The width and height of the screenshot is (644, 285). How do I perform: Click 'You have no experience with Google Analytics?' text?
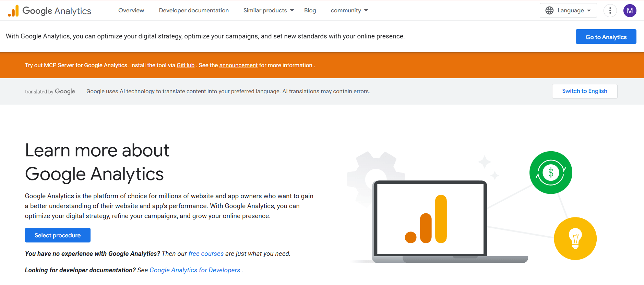(x=93, y=254)
